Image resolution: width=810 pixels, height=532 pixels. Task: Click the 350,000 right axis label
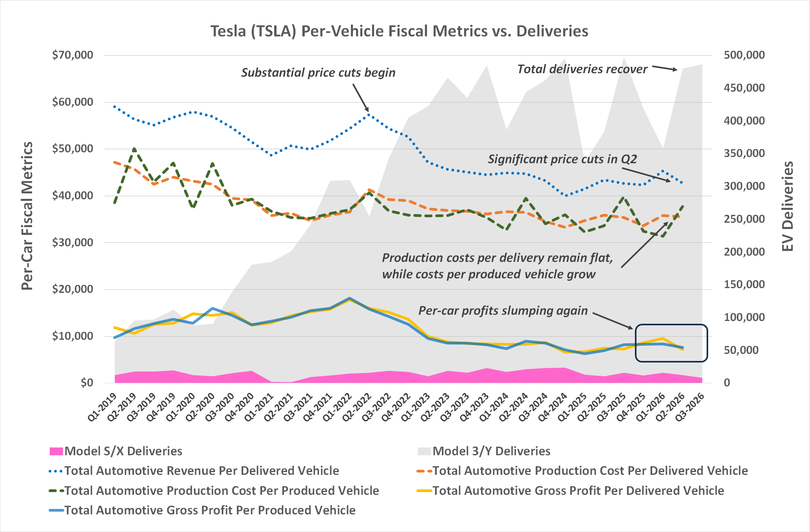coord(744,153)
